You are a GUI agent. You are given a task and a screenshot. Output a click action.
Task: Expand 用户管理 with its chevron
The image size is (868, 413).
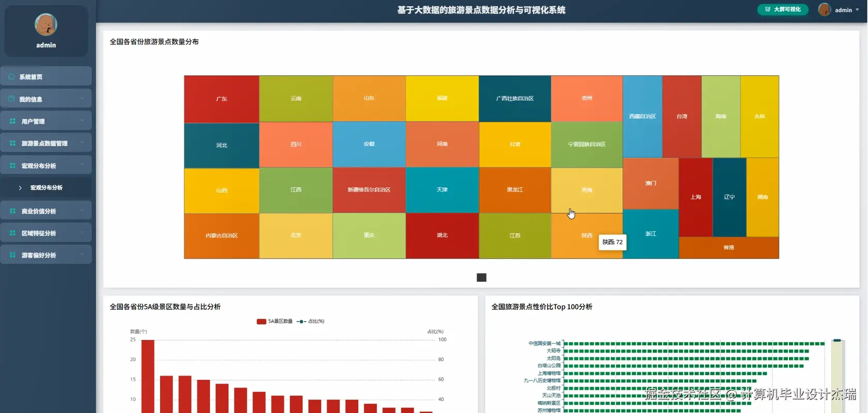coord(82,120)
